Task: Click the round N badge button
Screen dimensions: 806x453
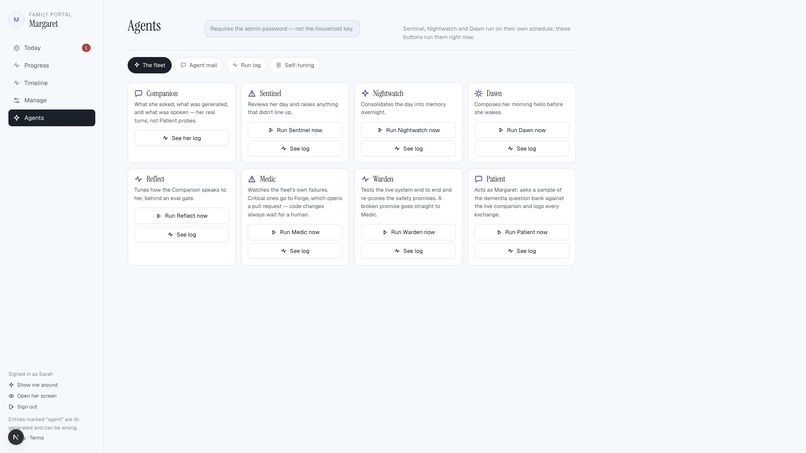Action: 16,437
